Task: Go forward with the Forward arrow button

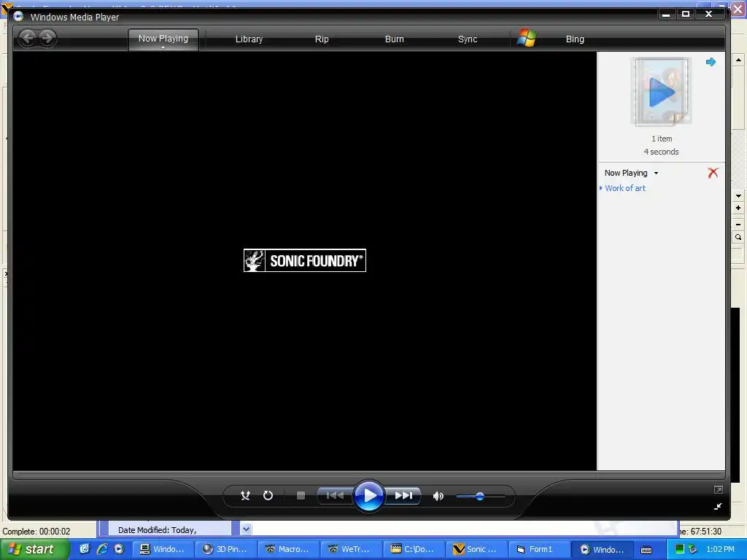Action: [x=47, y=38]
